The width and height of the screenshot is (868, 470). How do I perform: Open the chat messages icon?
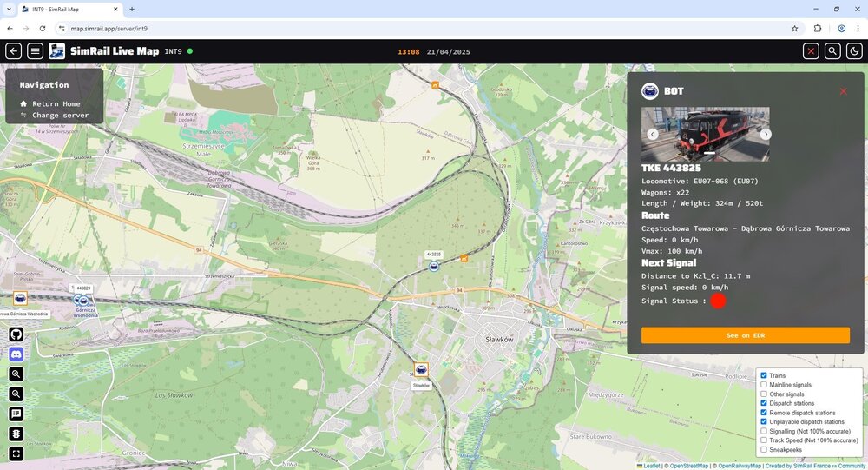tap(16, 414)
